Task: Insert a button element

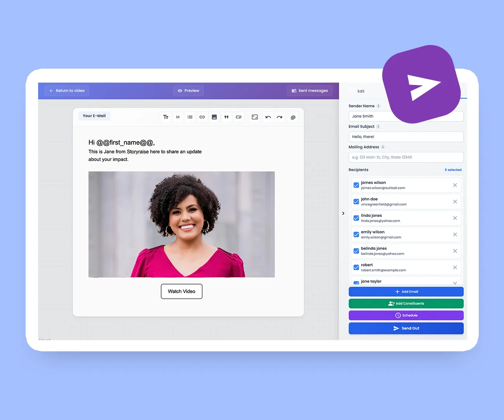Action: [x=239, y=117]
